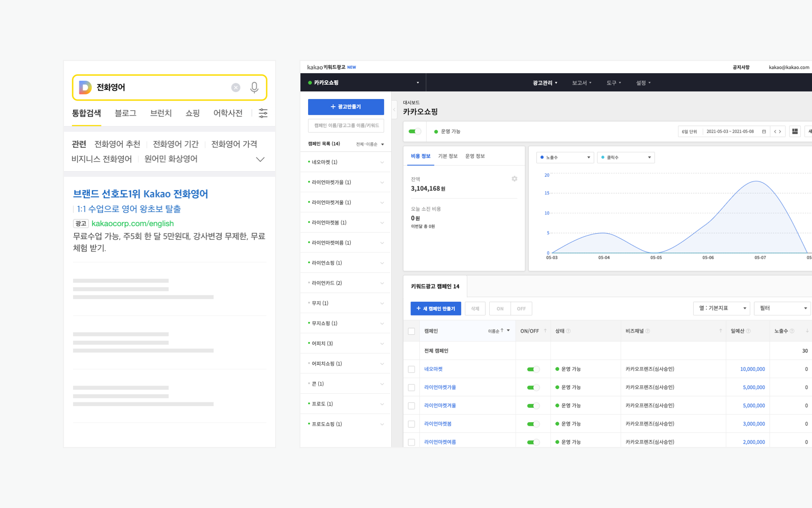The width and height of the screenshot is (812, 508).
Task: Open balance settings gear icon
Action: [x=514, y=179]
